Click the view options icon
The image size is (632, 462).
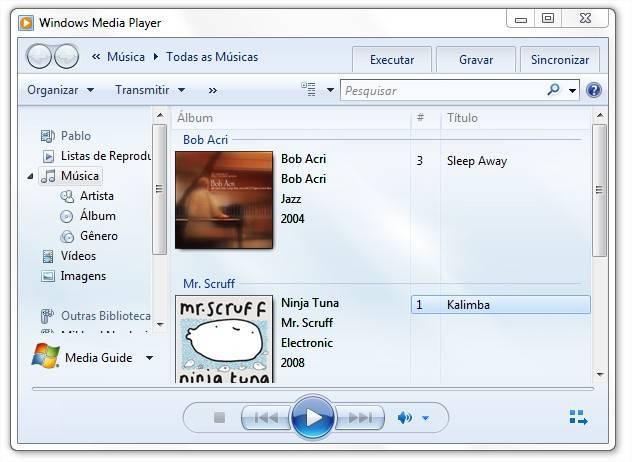point(309,89)
